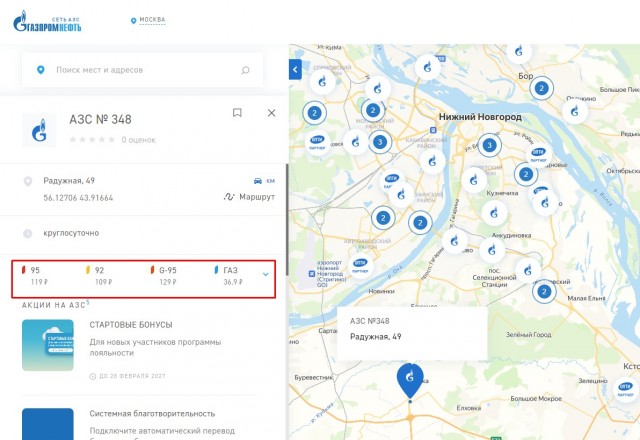Open the cluster of 2 stations near Бор
The width and height of the screenshot is (640, 440).
point(542,88)
